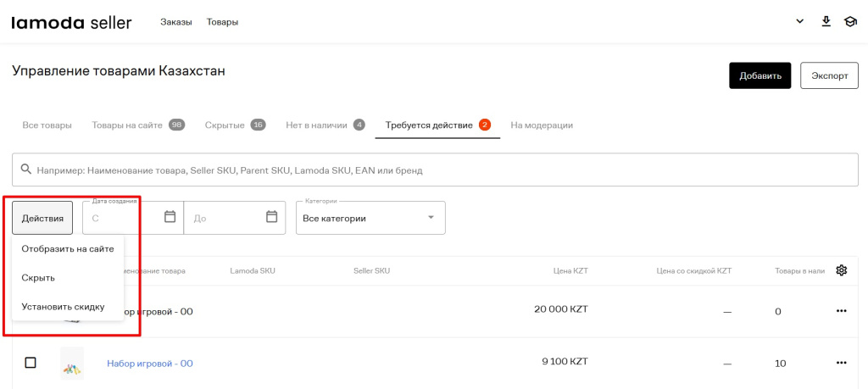
Task: Go to the "На модерации" tab
Action: point(542,125)
